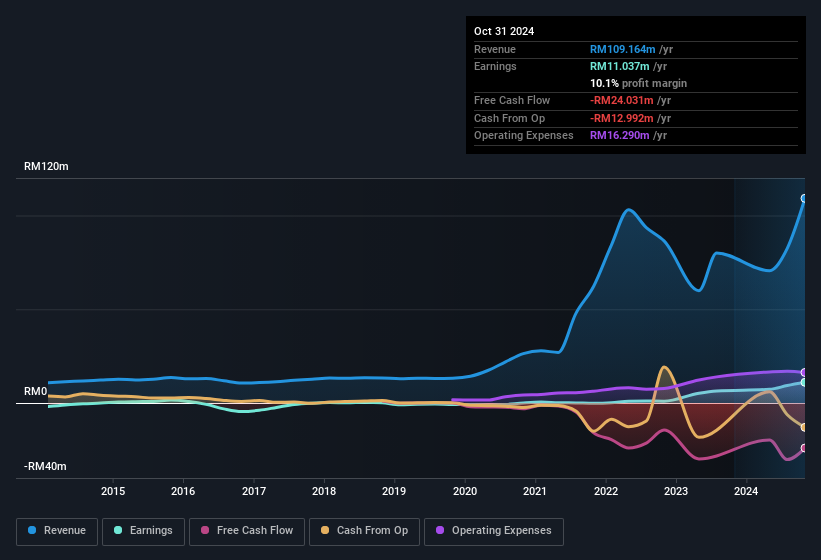The width and height of the screenshot is (821, 560).
Task: Toggle the Operating Expenses legend button
Action: coord(494,531)
